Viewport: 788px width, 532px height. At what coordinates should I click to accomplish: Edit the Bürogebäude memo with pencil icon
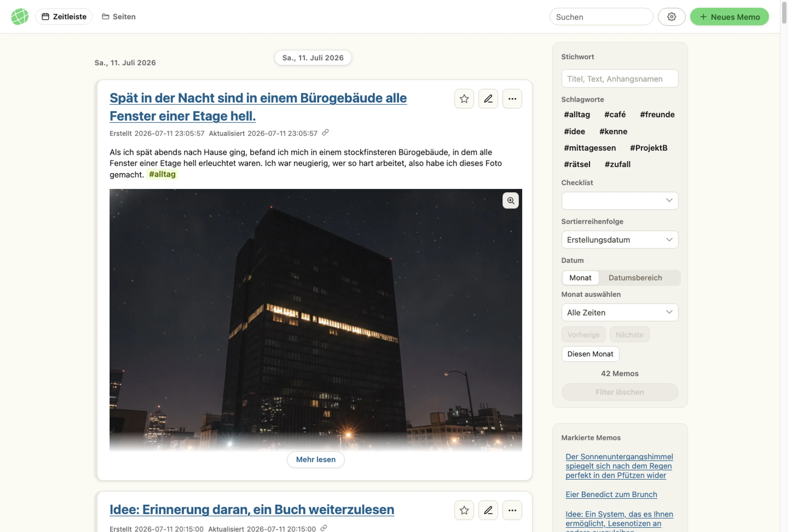[x=488, y=99]
